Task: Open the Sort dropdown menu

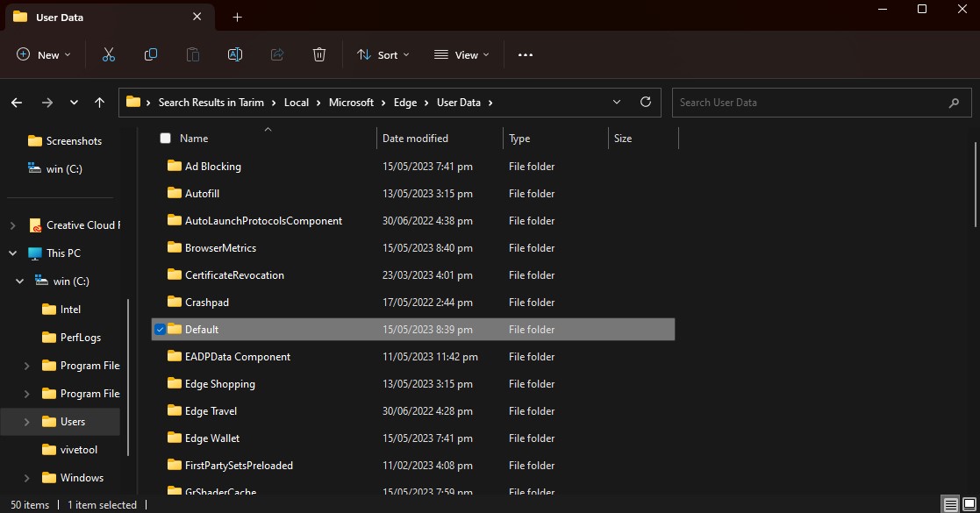Action: pyautogui.click(x=383, y=54)
